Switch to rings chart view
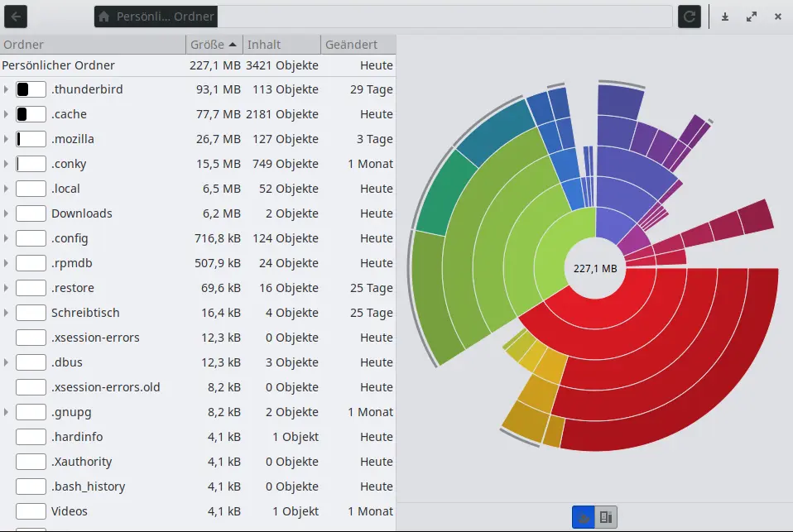793x532 pixels. point(584,517)
